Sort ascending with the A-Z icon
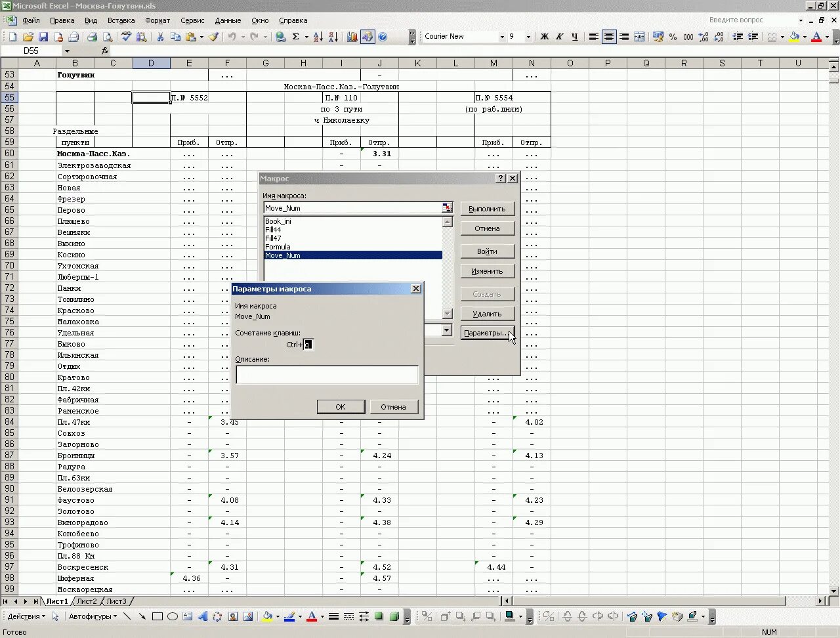The width and height of the screenshot is (840, 638). pyautogui.click(x=318, y=37)
